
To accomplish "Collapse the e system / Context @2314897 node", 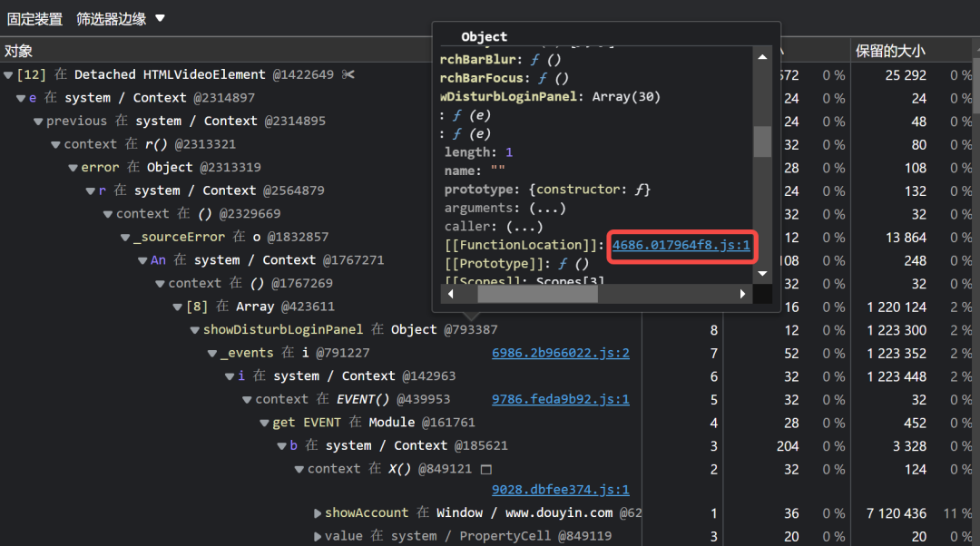I will 21,98.
